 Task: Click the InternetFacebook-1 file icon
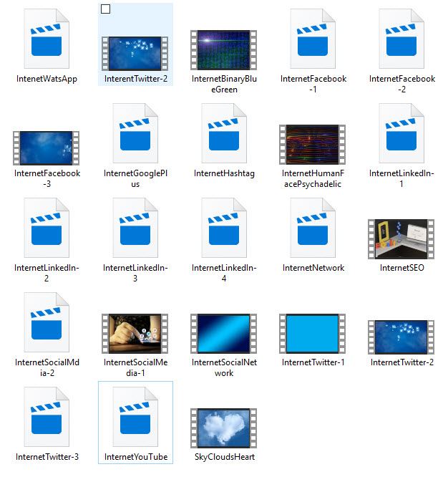pyautogui.click(x=313, y=39)
